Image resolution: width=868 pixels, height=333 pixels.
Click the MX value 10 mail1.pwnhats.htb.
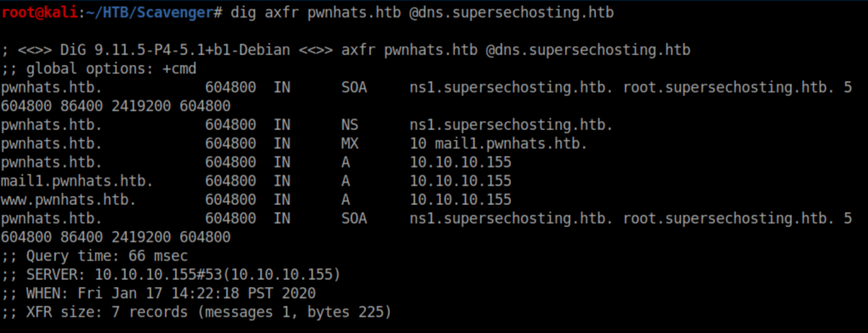click(x=498, y=144)
